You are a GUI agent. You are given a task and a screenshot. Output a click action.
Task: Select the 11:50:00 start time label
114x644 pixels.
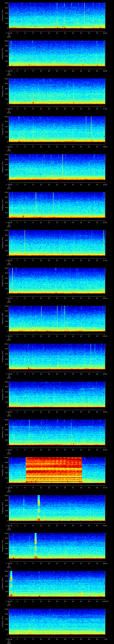pyautogui.click(x=9, y=260)
